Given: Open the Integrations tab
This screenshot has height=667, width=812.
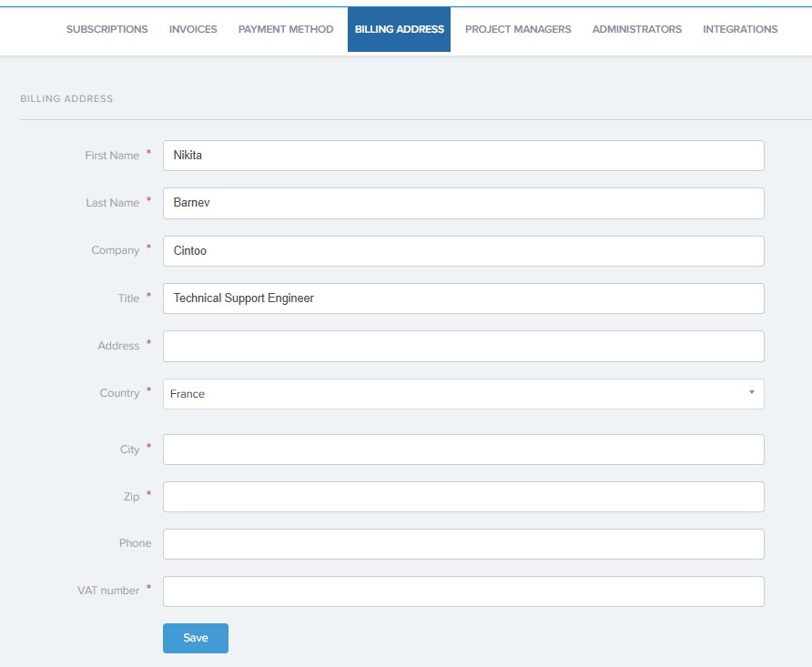Looking at the screenshot, I should [740, 29].
